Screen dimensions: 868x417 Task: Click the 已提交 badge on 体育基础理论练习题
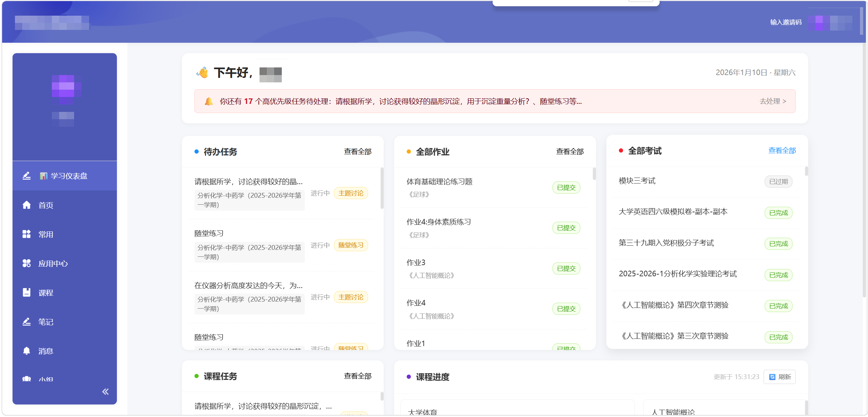566,187
